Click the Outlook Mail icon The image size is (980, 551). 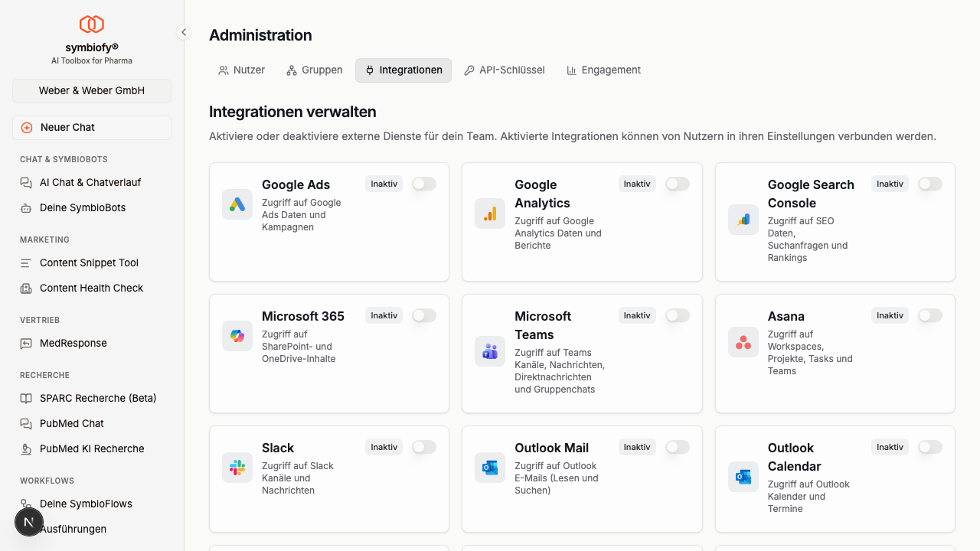(x=490, y=468)
